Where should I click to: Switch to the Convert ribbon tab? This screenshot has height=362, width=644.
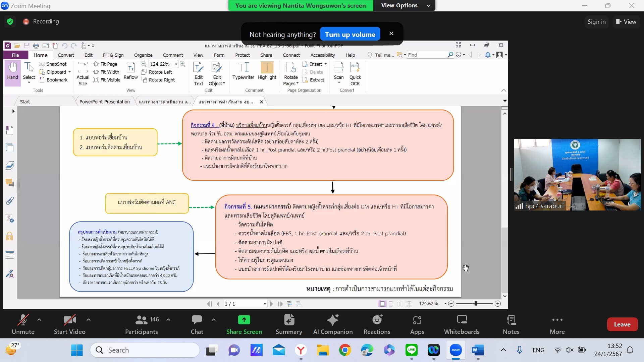66,55
